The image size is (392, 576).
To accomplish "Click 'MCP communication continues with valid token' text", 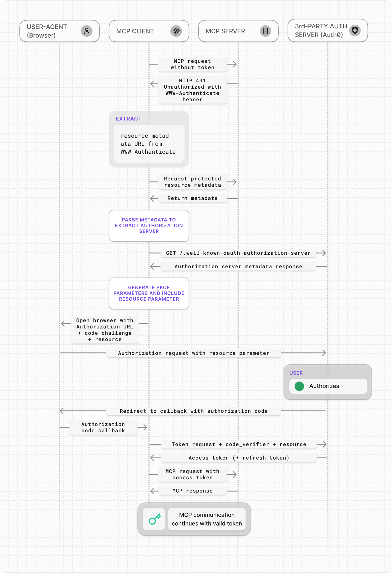I will point(207,519).
